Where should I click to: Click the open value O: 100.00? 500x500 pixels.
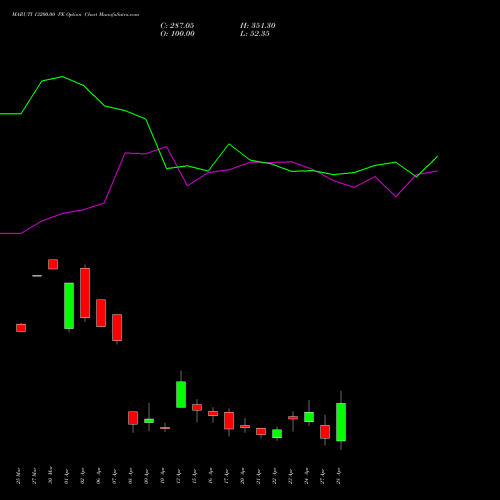(177, 34)
